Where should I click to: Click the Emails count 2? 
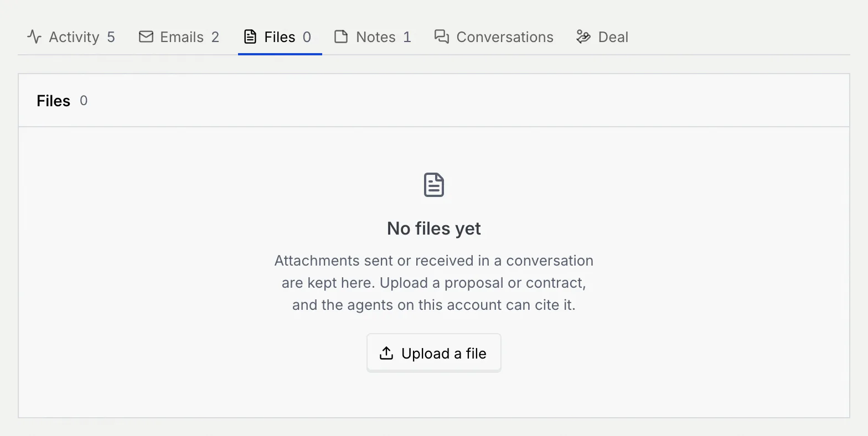pos(215,37)
